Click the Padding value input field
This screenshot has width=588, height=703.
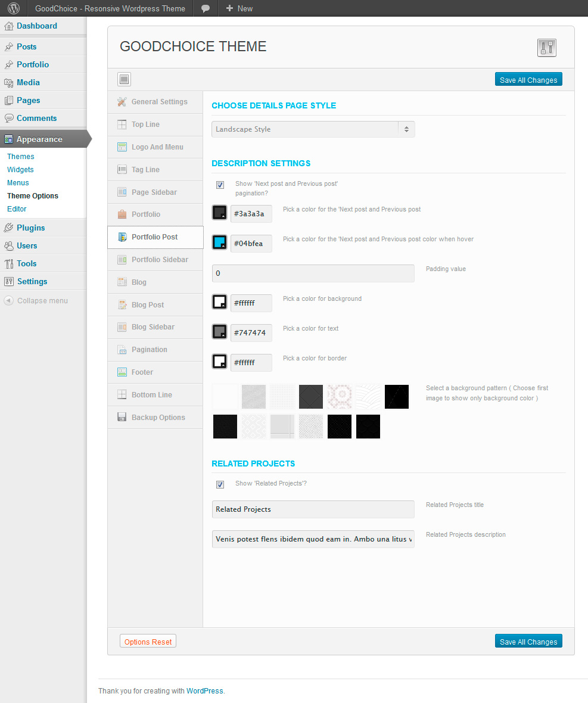[x=313, y=273]
